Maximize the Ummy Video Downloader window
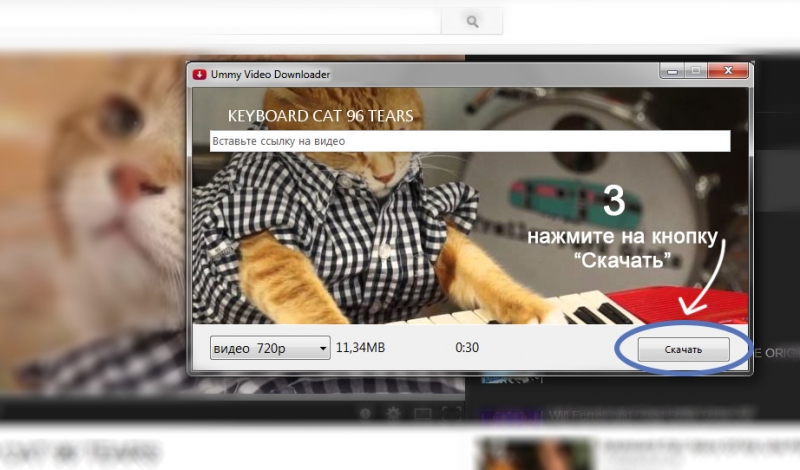The height and width of the screenshot is (470, 800). pyautogui.click(x=694, y=72)
